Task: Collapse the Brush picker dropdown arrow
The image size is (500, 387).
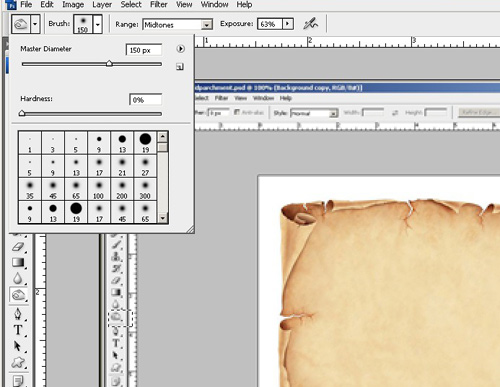Action: point(98,24)
